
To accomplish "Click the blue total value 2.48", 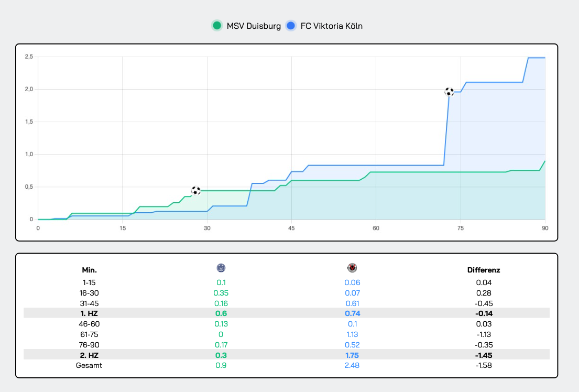I will [352, 365].
